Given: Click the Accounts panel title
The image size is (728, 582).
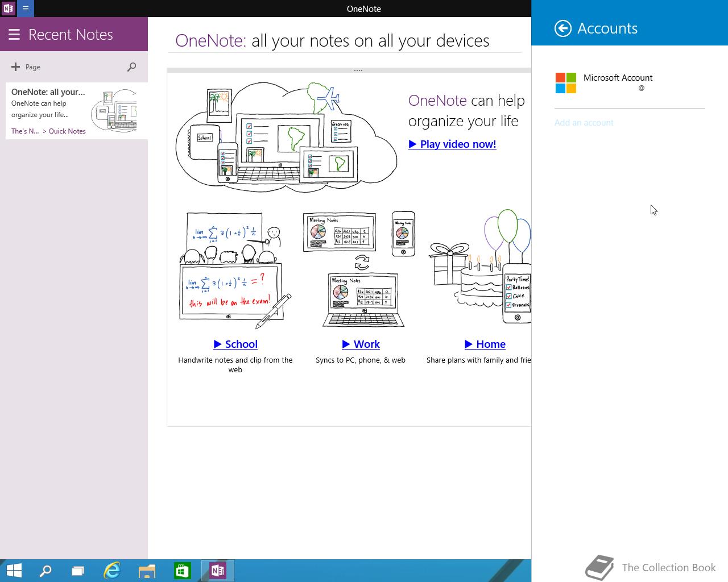Looking at the screenshot, I should point(607,28).
